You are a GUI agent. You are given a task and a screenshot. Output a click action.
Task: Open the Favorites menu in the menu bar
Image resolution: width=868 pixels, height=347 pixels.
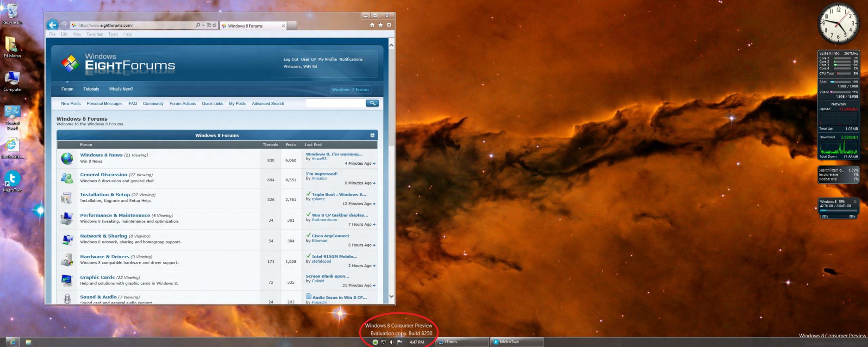[94, 34]
